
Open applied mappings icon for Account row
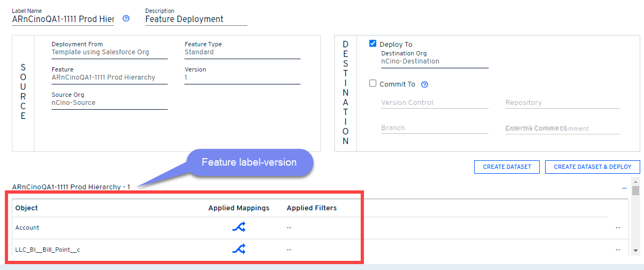click(x=239, y=228)
